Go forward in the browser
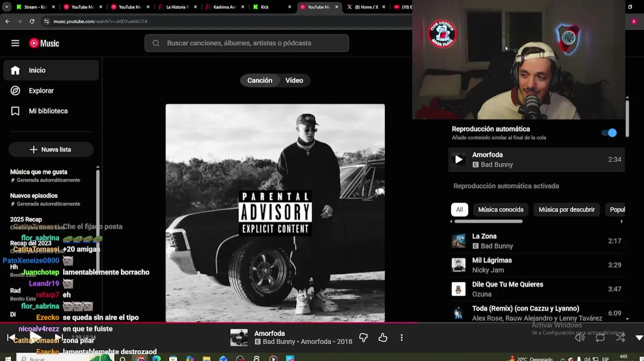Screen dimensions: 644x361 tap(20, 22)
